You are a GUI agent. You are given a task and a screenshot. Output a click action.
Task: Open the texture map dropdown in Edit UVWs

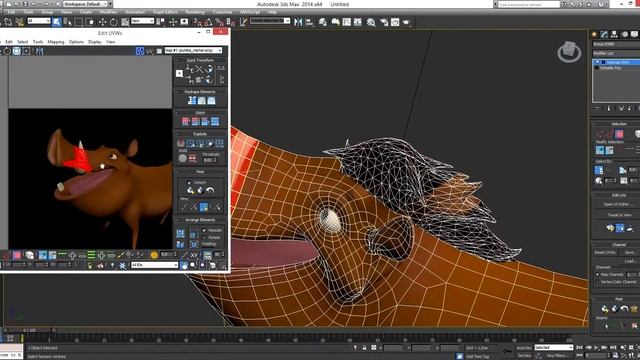point(193,51)
